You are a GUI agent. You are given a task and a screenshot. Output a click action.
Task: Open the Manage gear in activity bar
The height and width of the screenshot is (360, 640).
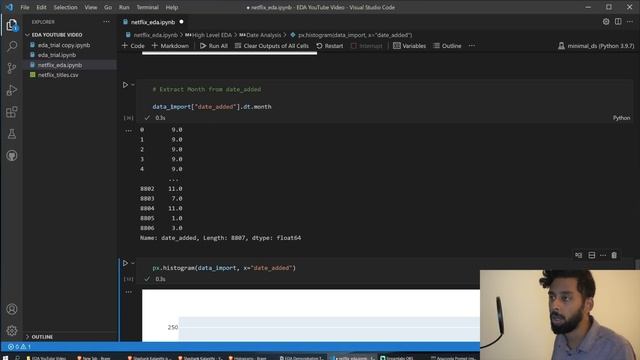point(12,330)
